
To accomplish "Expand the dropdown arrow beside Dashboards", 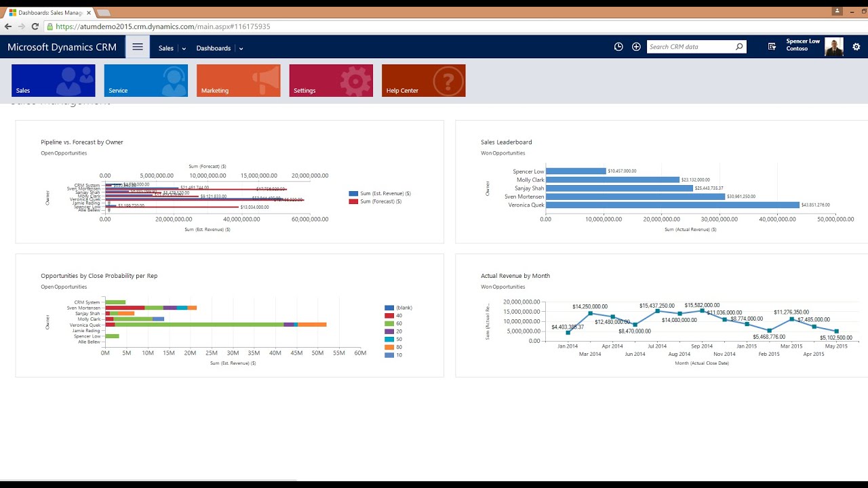I will tap(241, 49).
